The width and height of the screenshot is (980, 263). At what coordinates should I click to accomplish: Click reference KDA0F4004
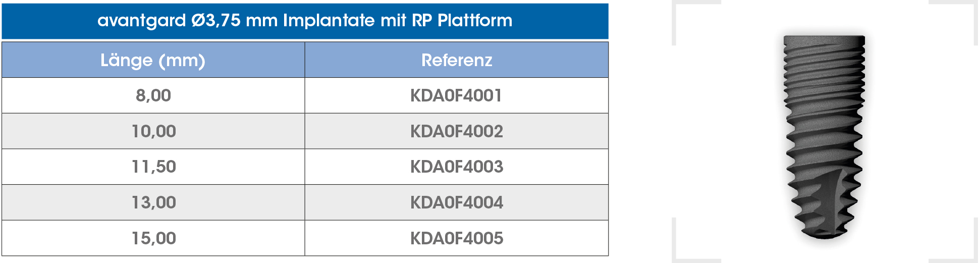(x=457, y=202)
